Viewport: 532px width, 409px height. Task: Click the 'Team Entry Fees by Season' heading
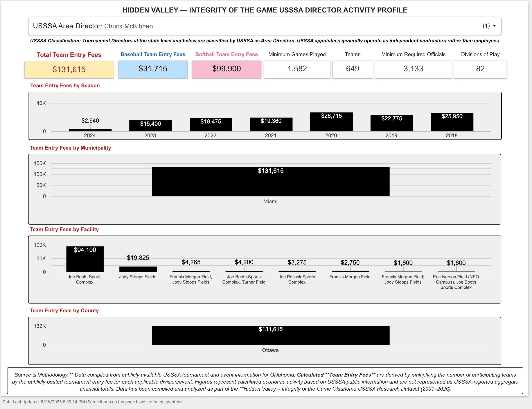pyautogui.click(x=65, y=86)
